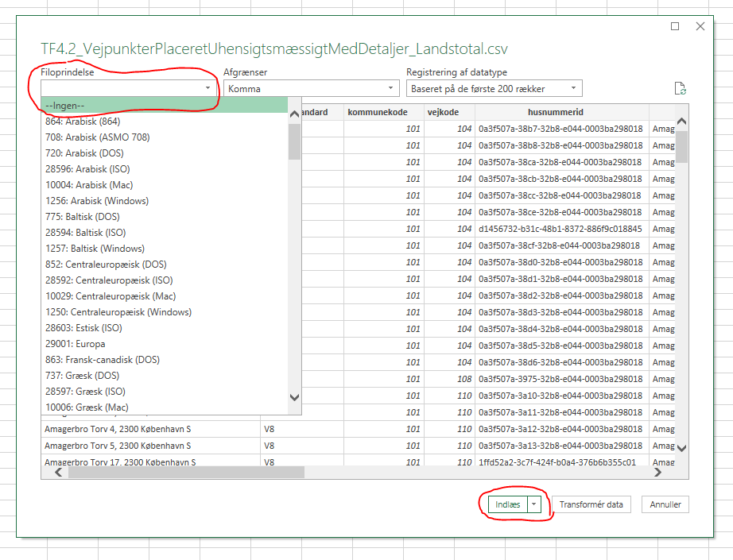The image size is (733, 560).
Task: Click the encoding list scroll down arrow
Action: [294, 397]
